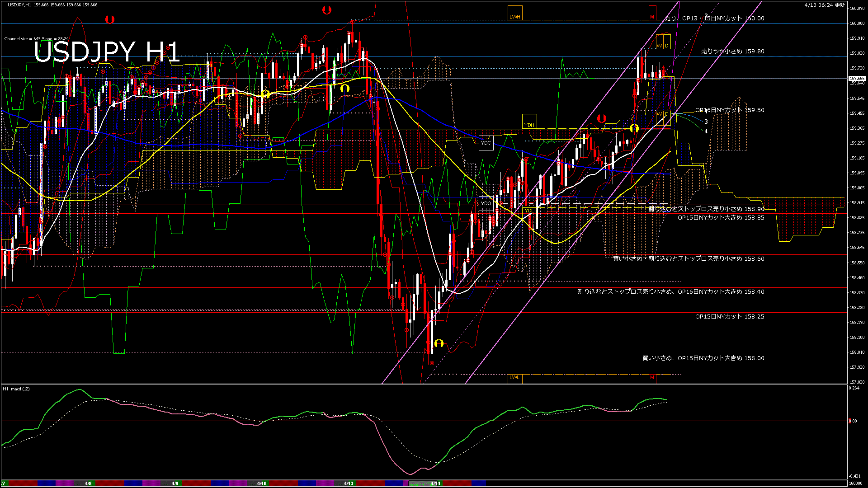Viewport: 868px width, 488px height.
Task: Click the Channel size = 649 Slope text
Action: (x=36, y=38)
